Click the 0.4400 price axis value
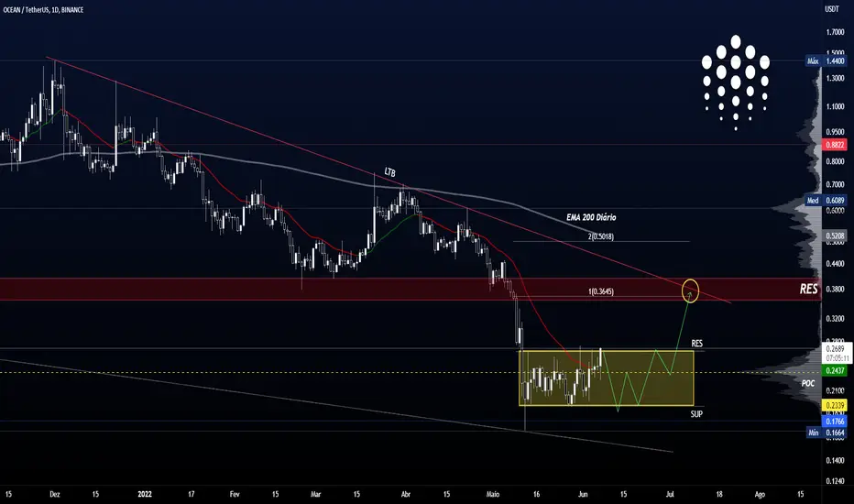Screen dimensions: 854x504 point(835,264)
